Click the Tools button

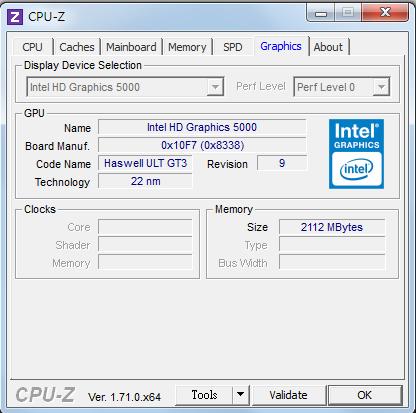204,395
